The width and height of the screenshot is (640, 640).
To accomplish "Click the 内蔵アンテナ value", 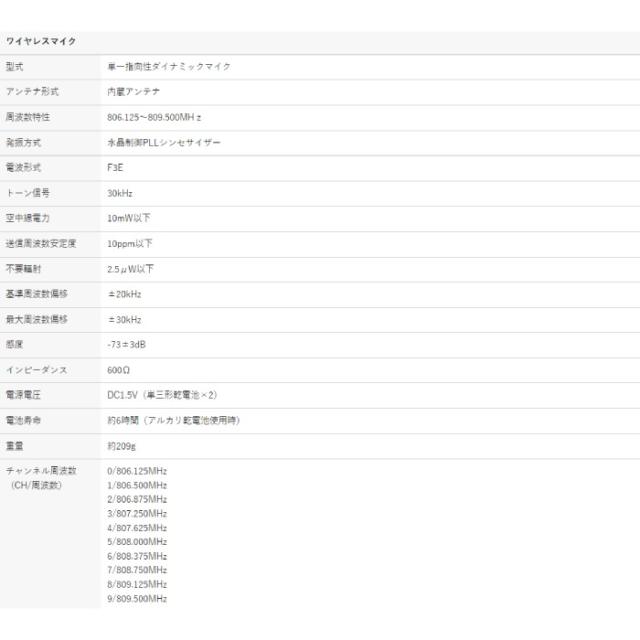I will (x=133, y=92).
